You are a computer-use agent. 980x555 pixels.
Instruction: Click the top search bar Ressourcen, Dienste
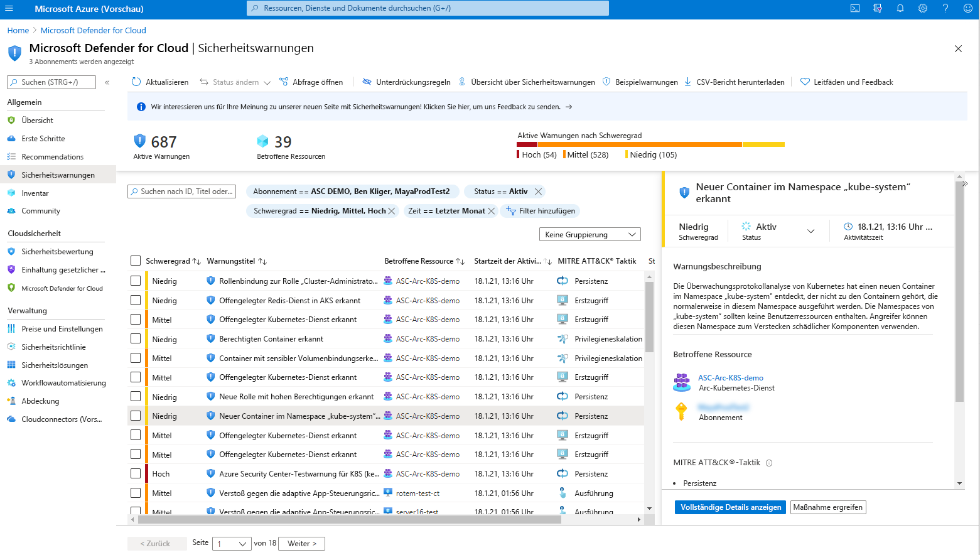[428, 8]
